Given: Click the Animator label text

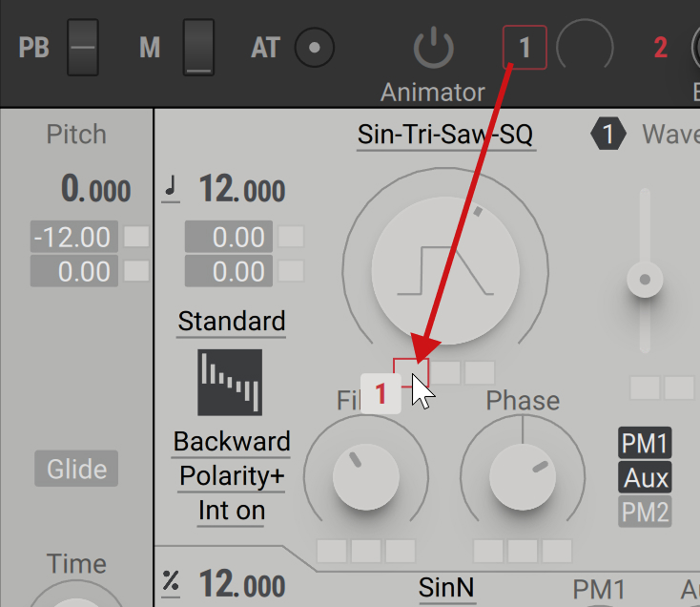Looking at the screenshot, I should (433, 93).
